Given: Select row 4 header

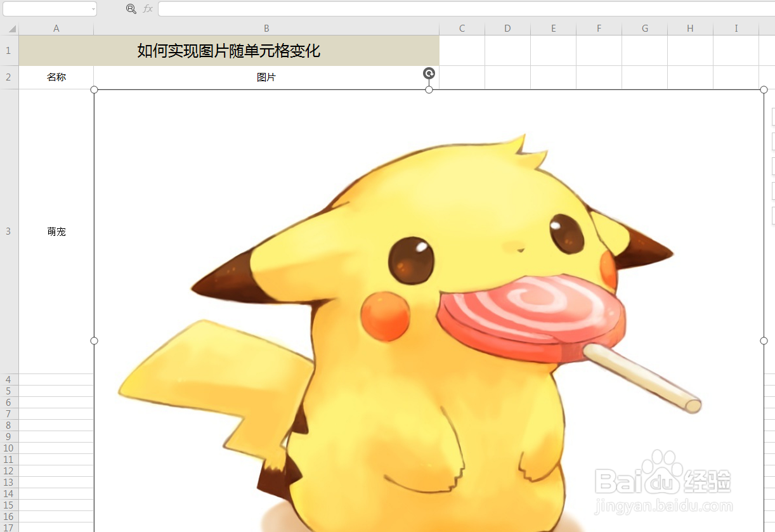Looking at the screenshot, I should pos(9,379).
